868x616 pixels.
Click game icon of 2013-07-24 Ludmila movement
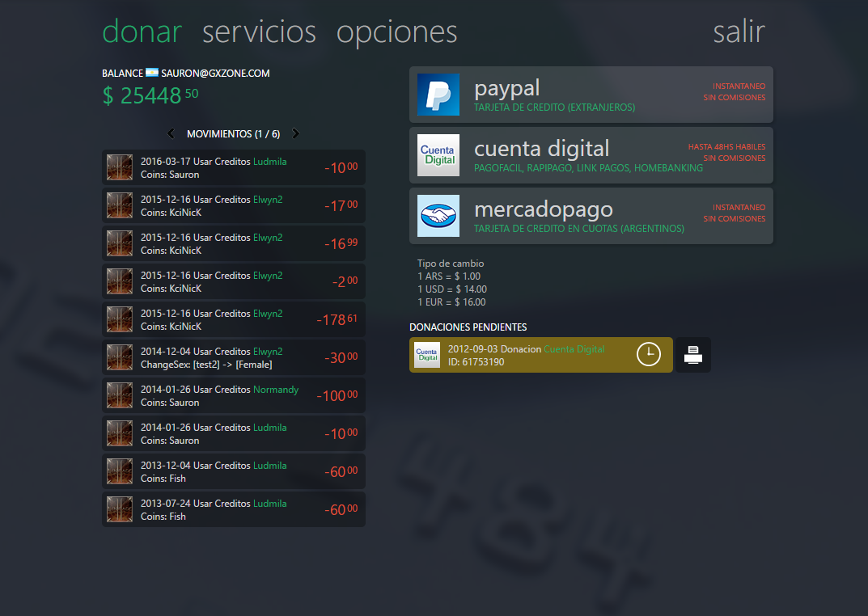tap(120, 510)
